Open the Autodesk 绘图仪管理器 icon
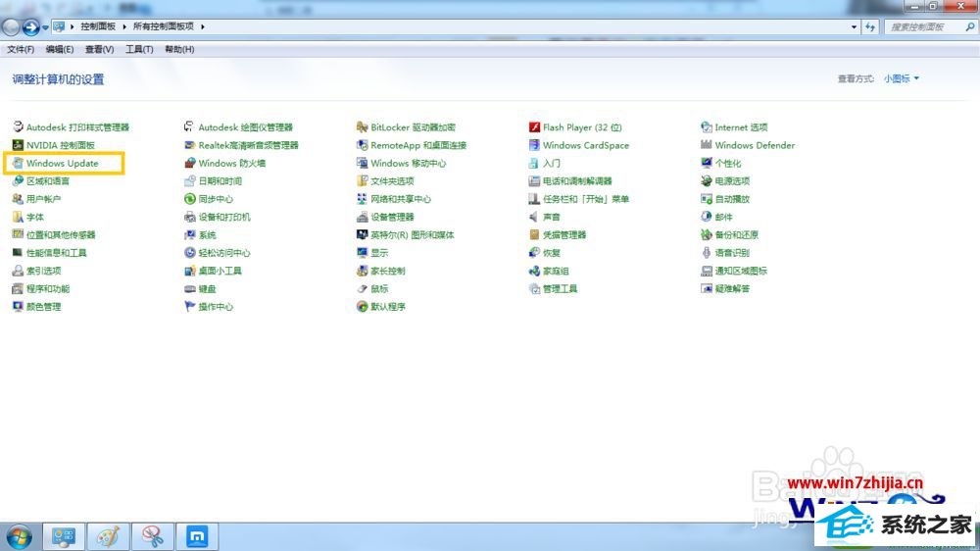The height and width of the screenshot is (551, 980). click(189, 126)
